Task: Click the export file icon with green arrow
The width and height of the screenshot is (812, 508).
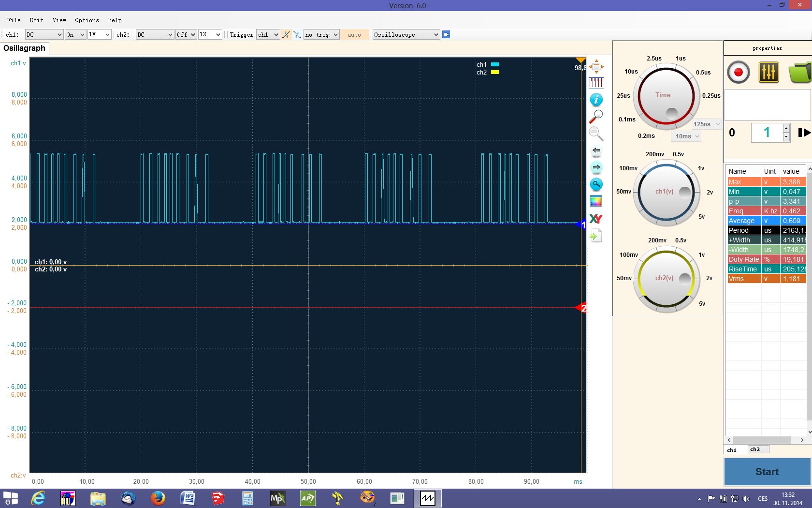Action: 596,236
